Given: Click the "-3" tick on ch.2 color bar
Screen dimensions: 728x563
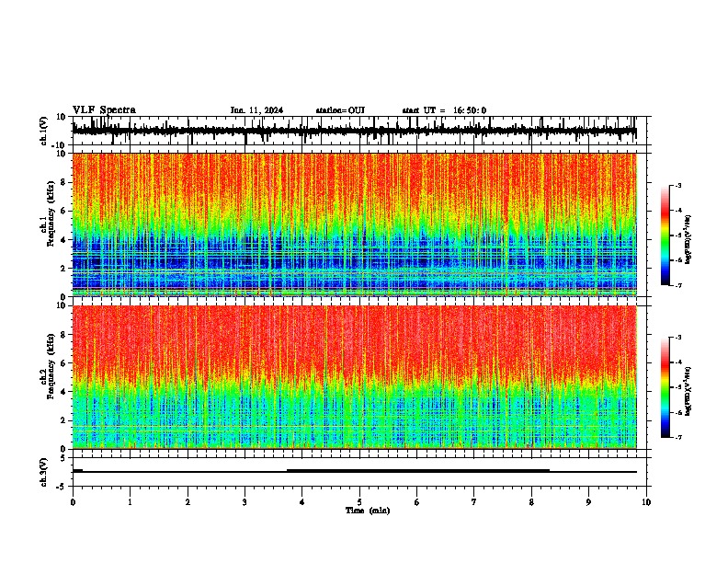Looking at the screenshot, I should pos(678,338).
